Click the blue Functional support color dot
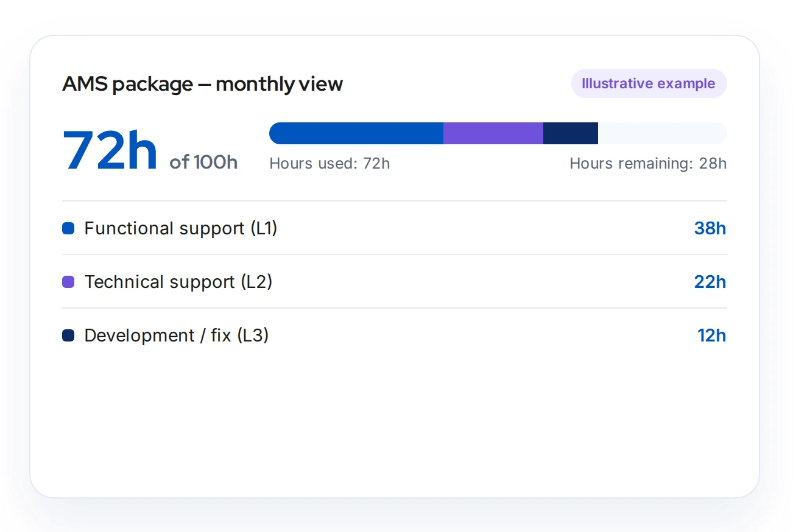The image size is (793, 532). tap(68, 228)
